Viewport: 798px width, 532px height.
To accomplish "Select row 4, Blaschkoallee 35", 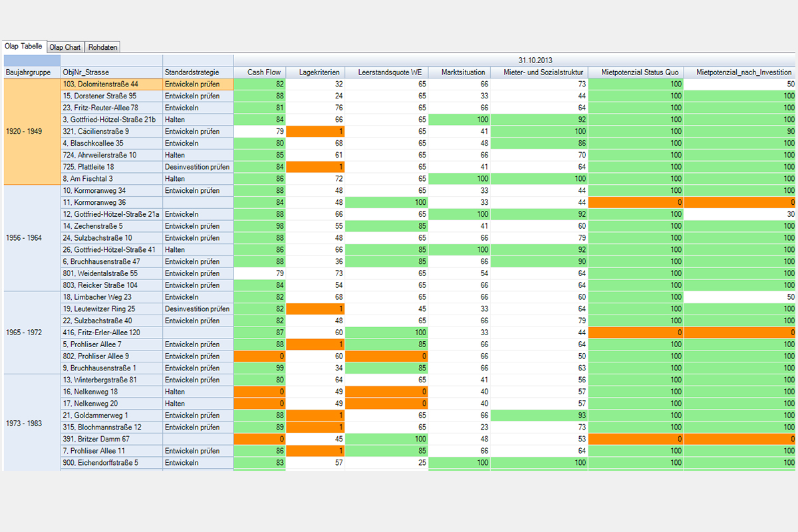I will coord(112,143).
